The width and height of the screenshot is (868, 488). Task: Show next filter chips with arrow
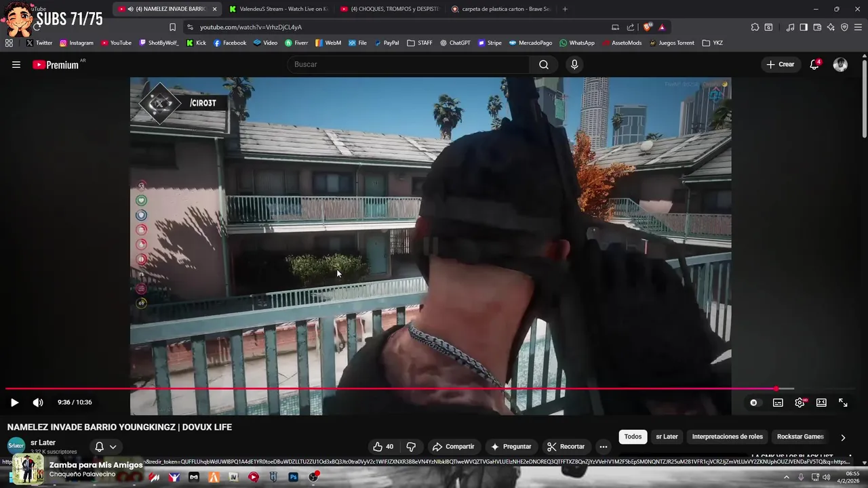[843, 437]
